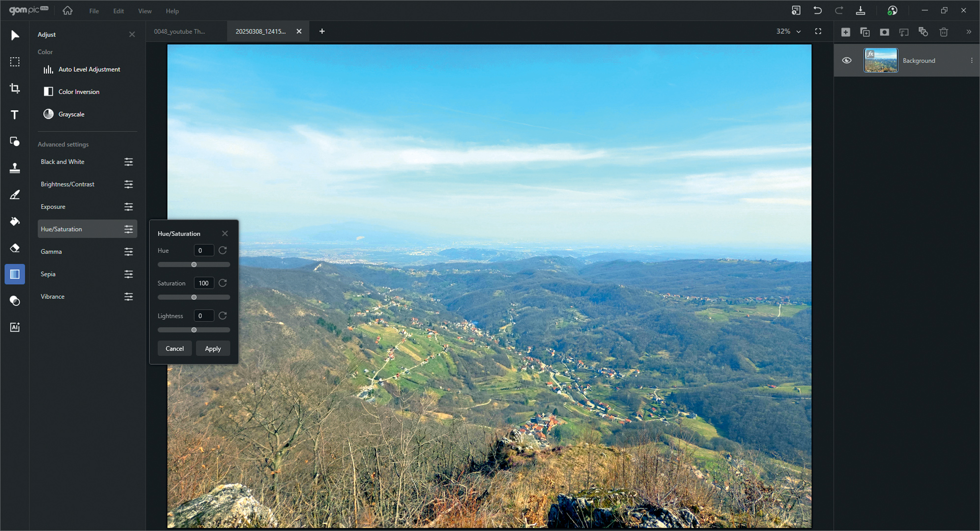Switch to the 0048_youtube tab
Screen dimensions: 980x531
point(180,31)
